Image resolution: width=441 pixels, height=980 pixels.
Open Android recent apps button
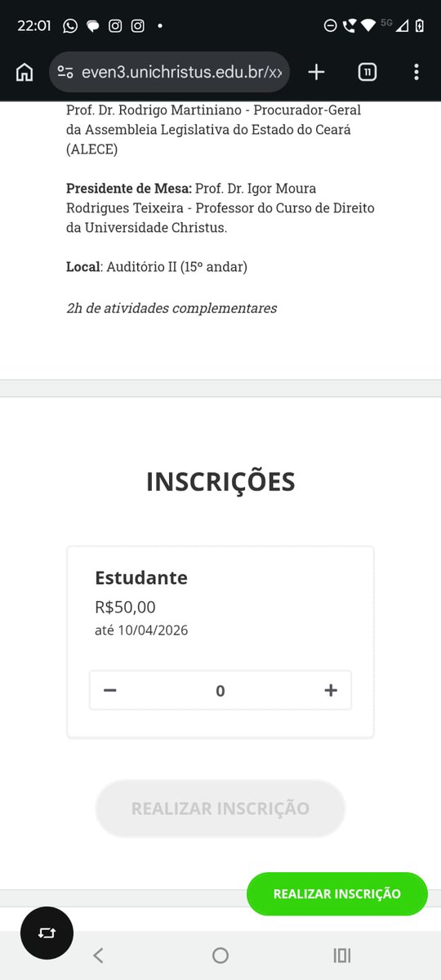point(342,955)
